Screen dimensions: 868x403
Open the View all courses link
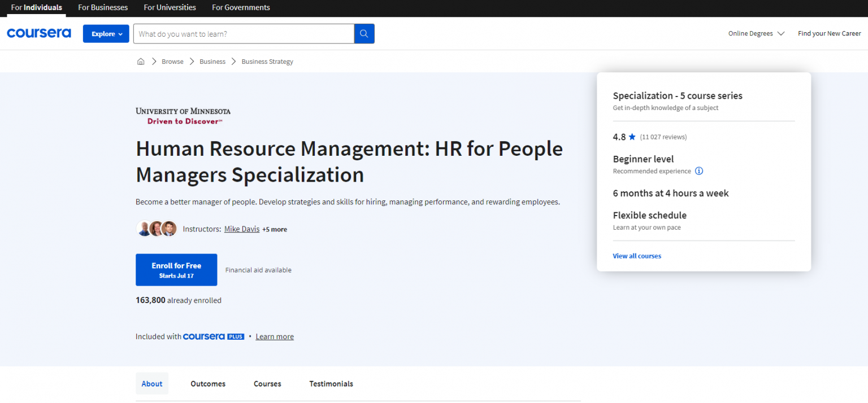pyautogui.click(x=637, y=256)
